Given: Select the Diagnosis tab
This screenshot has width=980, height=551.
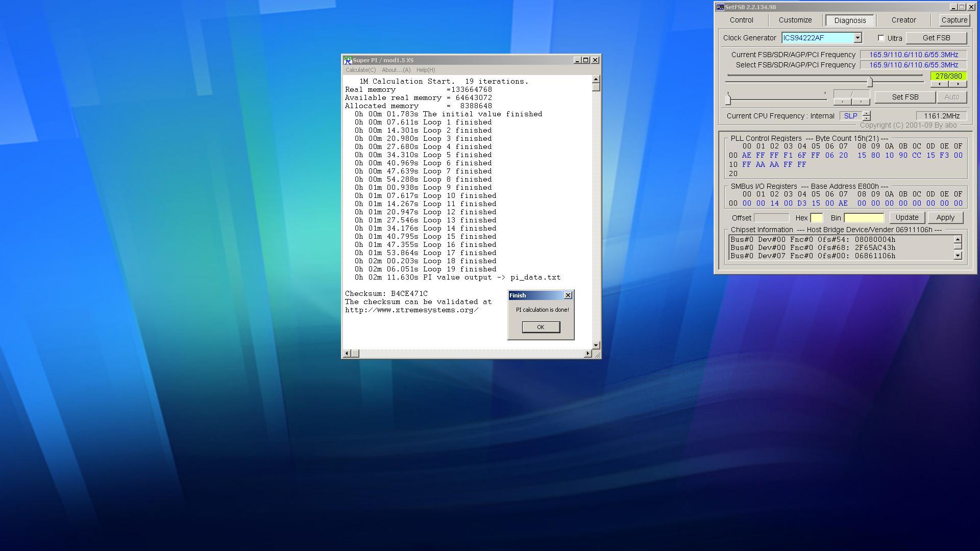Looking at the screenshot, I should click(x=850, y=20).
